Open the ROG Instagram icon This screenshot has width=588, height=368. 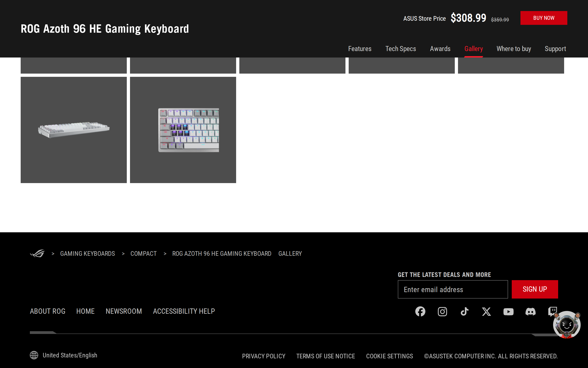(442, 311)
